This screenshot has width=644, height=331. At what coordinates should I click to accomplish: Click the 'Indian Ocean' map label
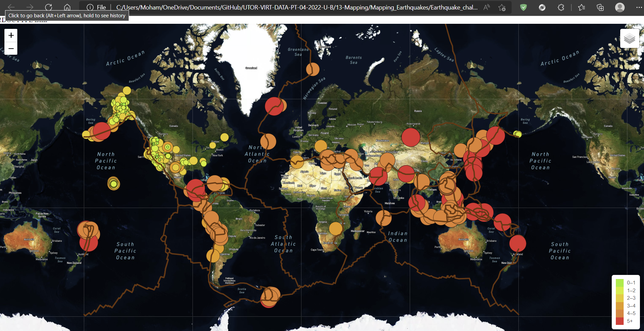click(x=398, y=237)
